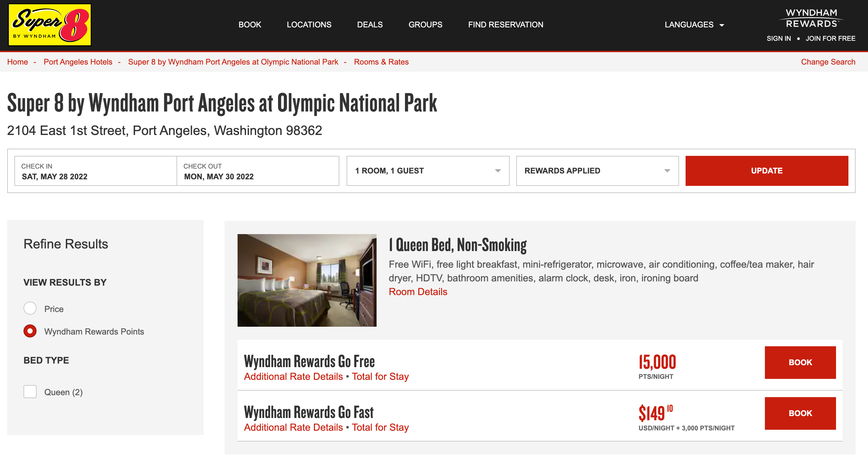The width and height of the screenshot is (868, 463).
Task: Go to Find Reservation
Action: 505,24
